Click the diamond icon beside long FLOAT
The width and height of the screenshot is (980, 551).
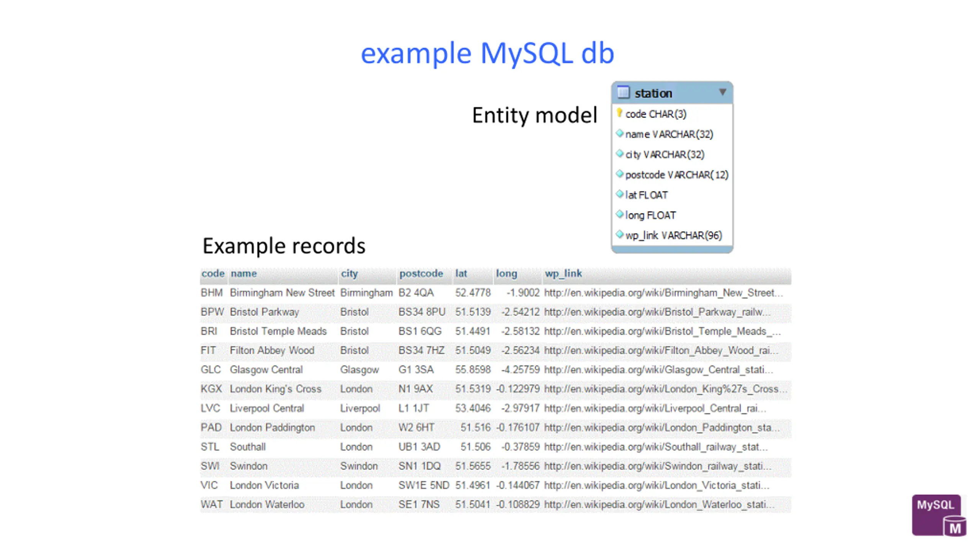pyautogui.click(x=619, y=215)
